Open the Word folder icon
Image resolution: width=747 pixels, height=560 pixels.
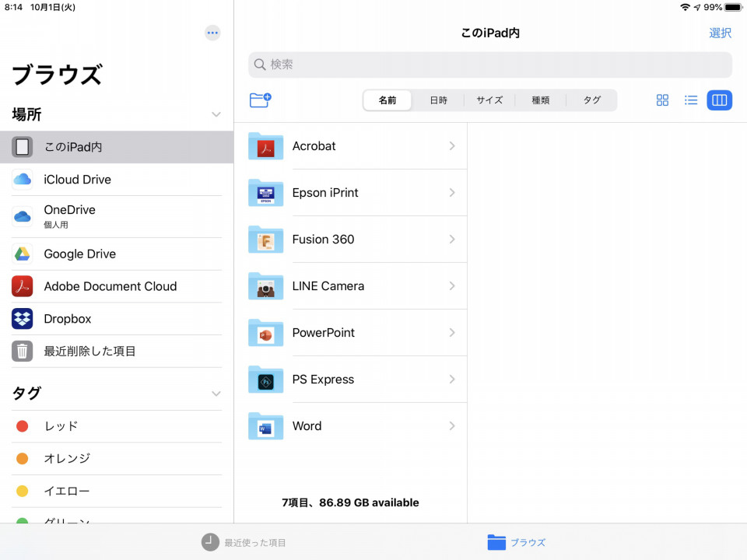(266, 425)
